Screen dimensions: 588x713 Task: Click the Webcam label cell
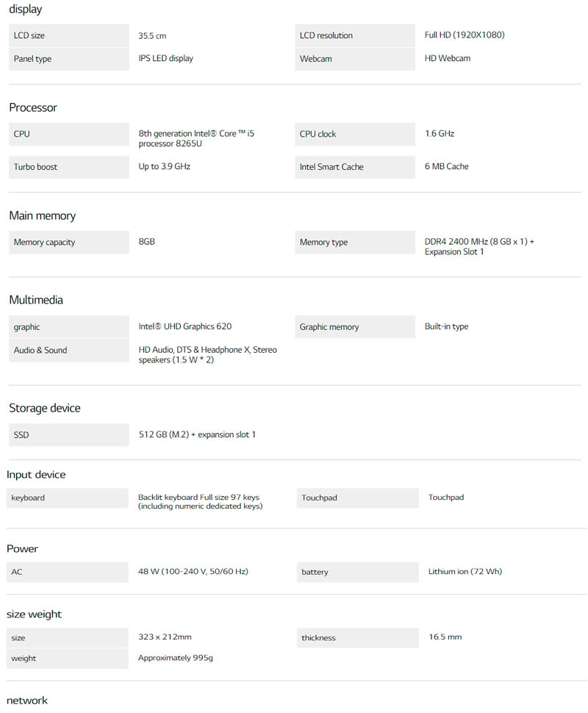coord(355,59)
